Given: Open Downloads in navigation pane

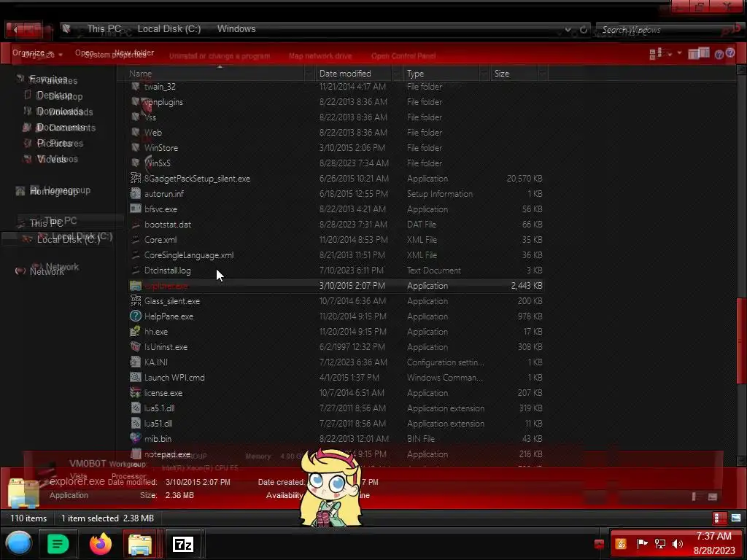Looking at the screenshot, I should click(x=60, y=112).
